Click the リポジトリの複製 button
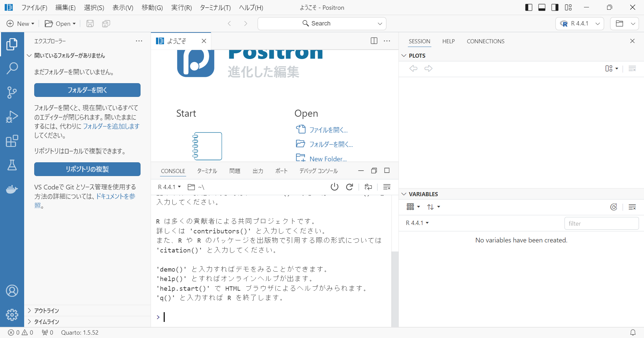The height and width of the screenshot is (338, 644). (87, 169)
